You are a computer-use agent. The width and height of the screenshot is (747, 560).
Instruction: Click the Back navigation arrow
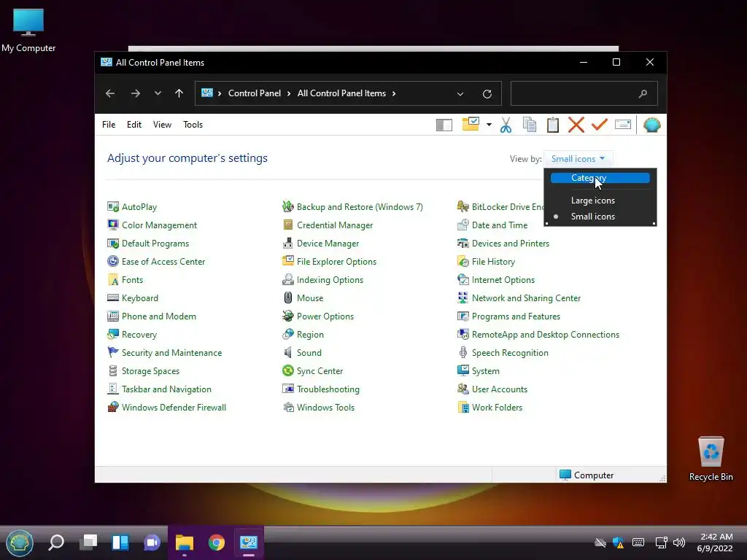(110, 93)
